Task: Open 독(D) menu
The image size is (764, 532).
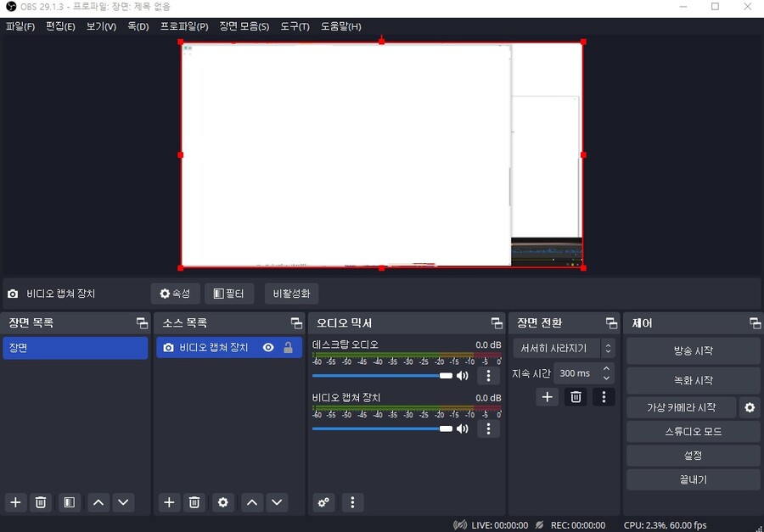Action: [138, 26]
